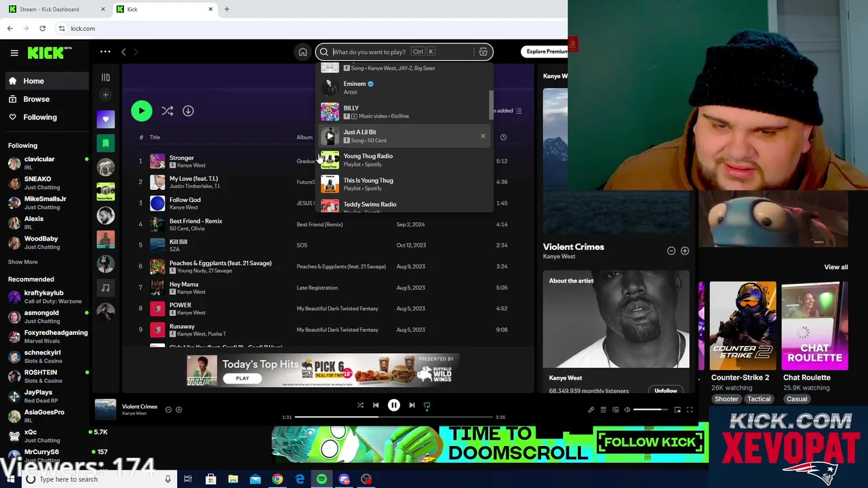Click the Spotify Home icon
The width and height of the screenshot is (868, 488).
click(x=302, y=52)
